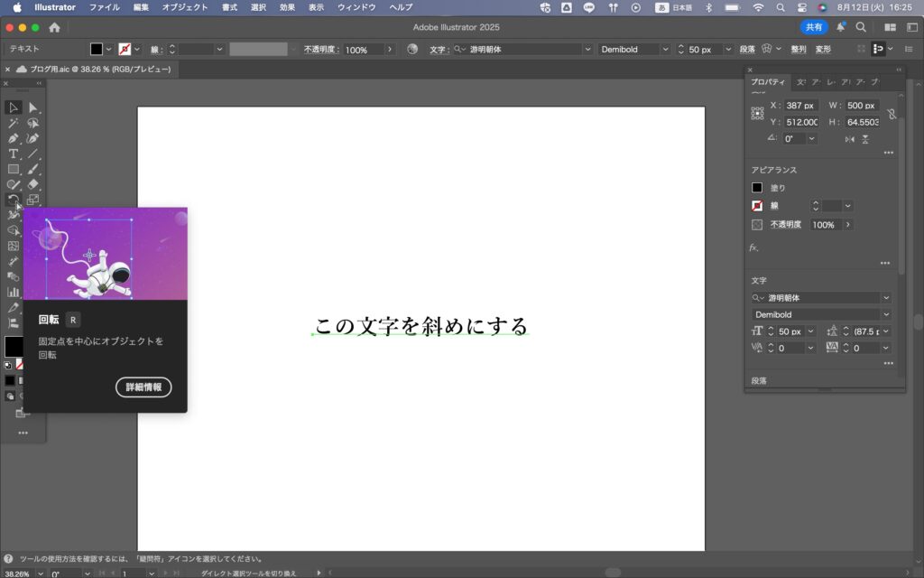Viewport: 924px width, 578px height.
Task: Open macOS Spotlight search in menu bar
Action: (781, 7)
